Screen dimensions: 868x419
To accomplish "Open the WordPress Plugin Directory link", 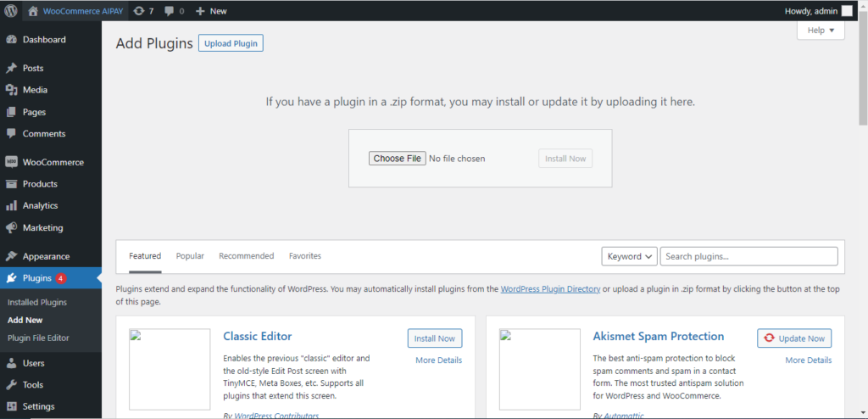I will (x=551, y=289).
